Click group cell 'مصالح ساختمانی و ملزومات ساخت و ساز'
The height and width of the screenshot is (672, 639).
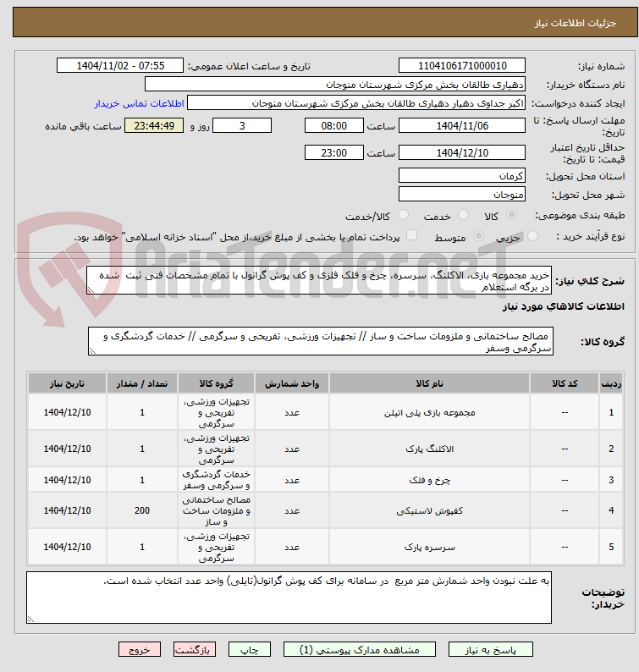click(x=217, y=510)
